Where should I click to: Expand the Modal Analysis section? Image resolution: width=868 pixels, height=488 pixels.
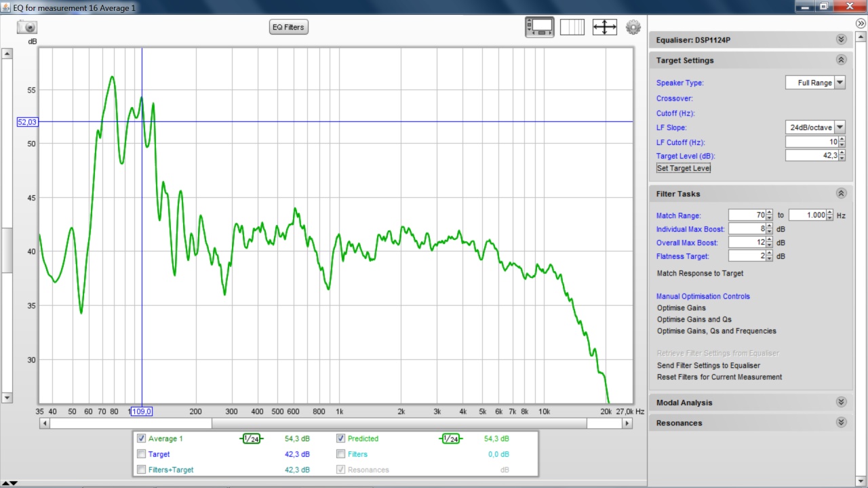tap(841, 403)
